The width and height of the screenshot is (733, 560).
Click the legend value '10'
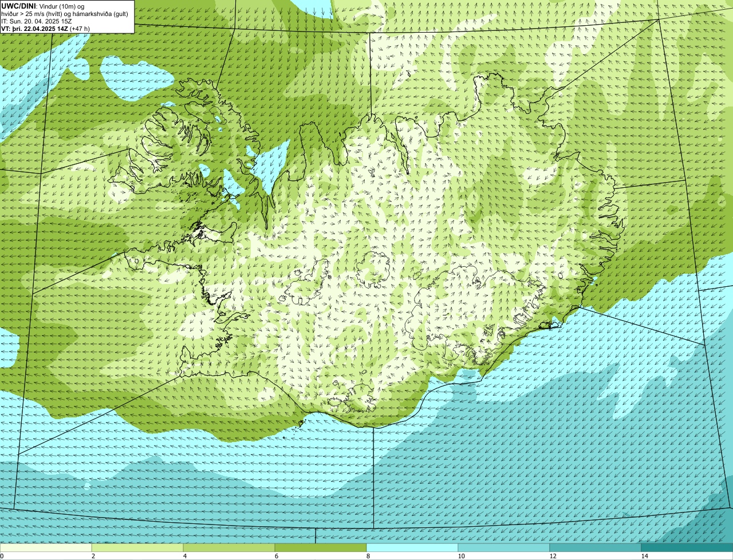[x=461, y=556]
